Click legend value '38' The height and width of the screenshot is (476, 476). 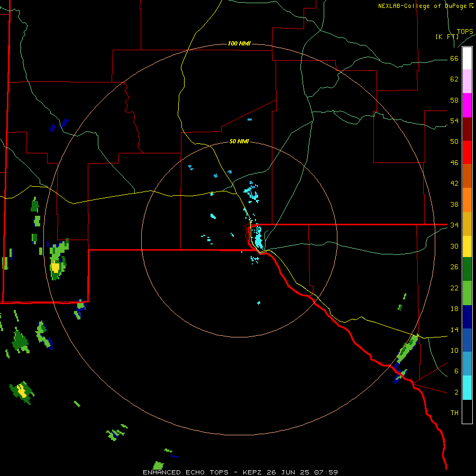pos(454,204)
